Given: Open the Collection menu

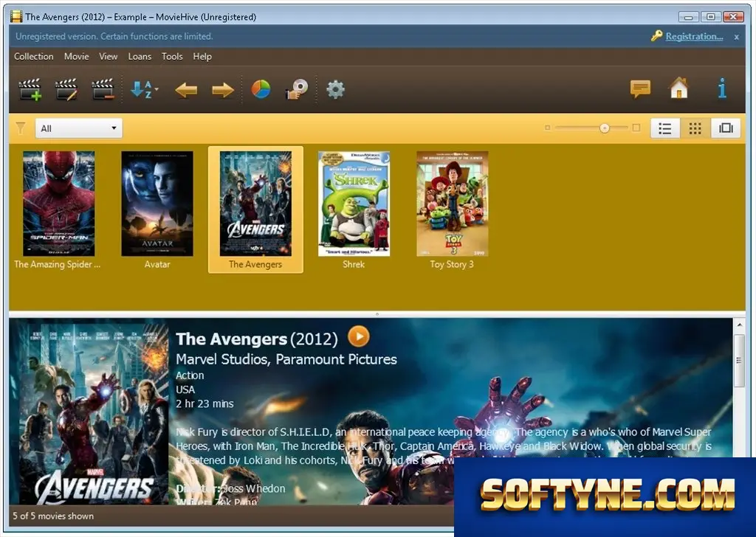Looking at the screenshot, I should click(34, 56).
